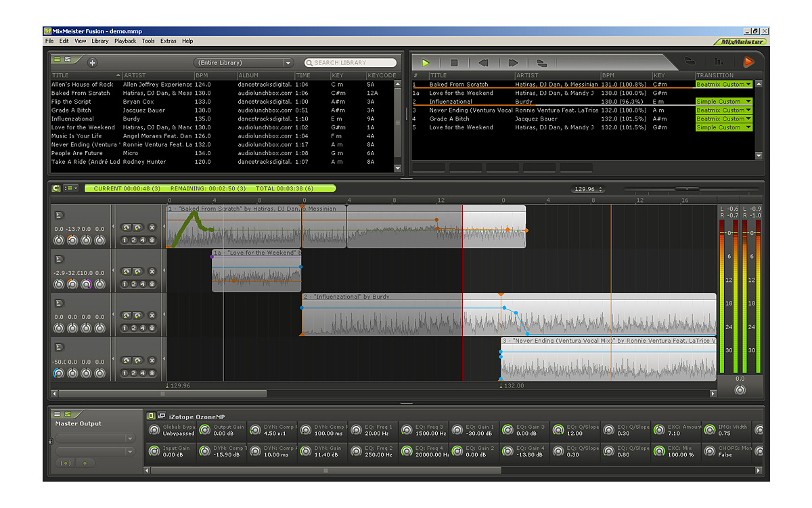The width and height of the screenshot is (812, 508).
Task: Remove first timeline track with X button
Action: pyautogui.click(x=152, y=228)
